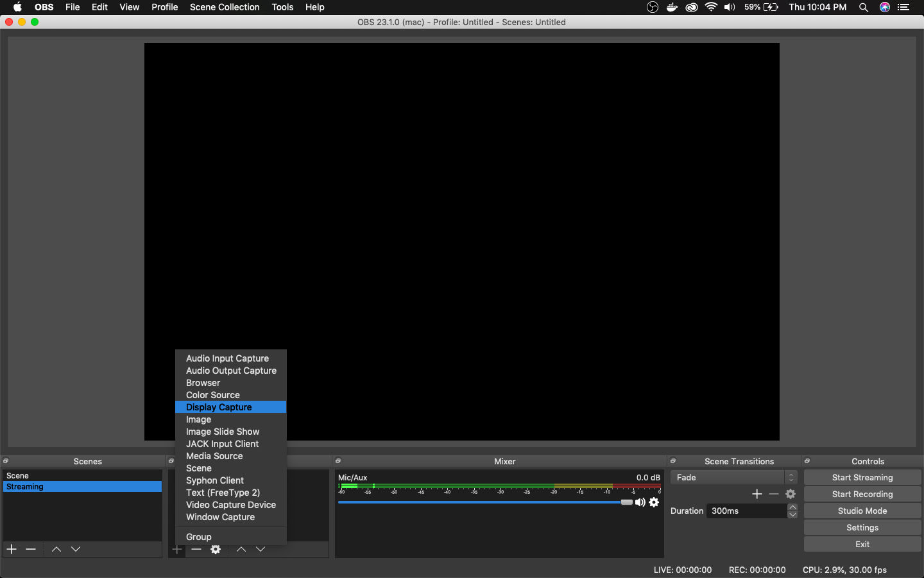This screenshot has width=924, height=578.
Task: Click the Exit button
Action: click(x=862, y=544)
